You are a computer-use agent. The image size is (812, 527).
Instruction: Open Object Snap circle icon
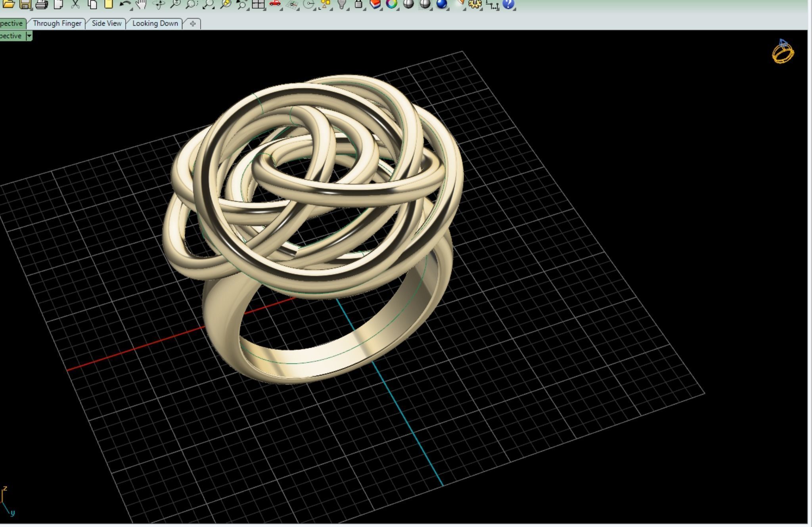tap(309, 4)
